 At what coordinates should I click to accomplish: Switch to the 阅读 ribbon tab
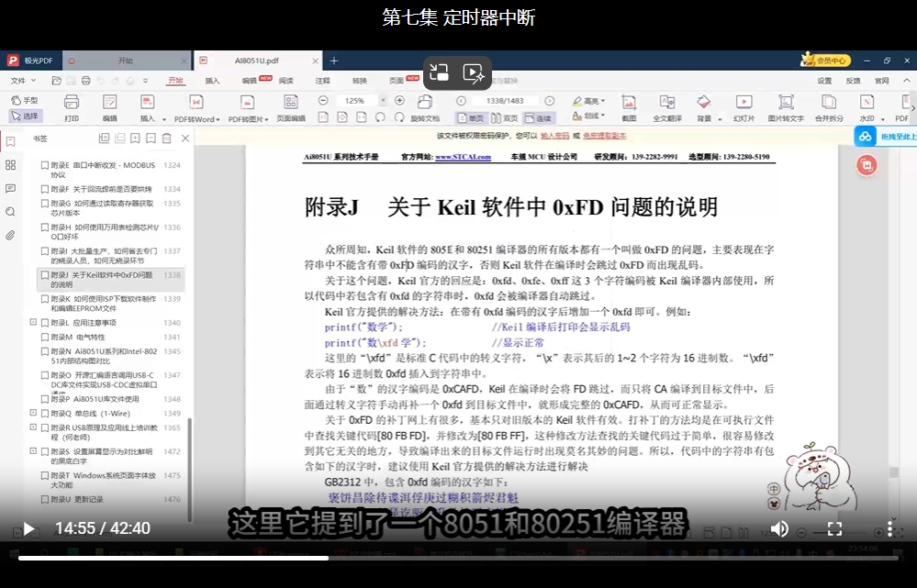click(x=286, y=81)
